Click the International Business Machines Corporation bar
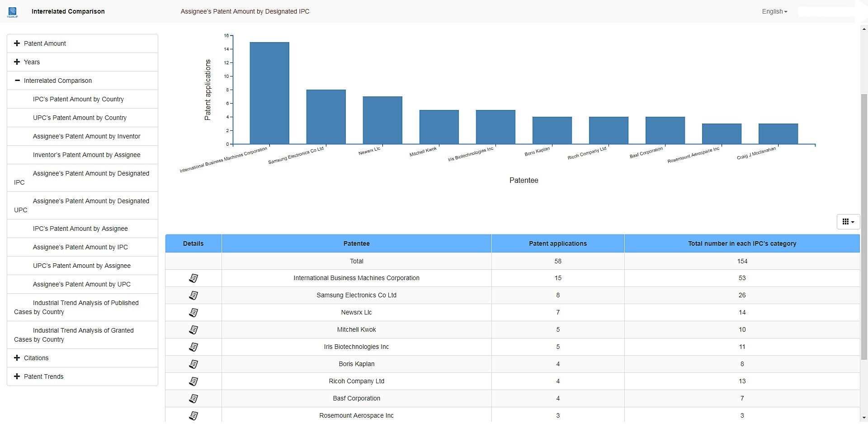This screenshot has width=868, height=424. 269,93
